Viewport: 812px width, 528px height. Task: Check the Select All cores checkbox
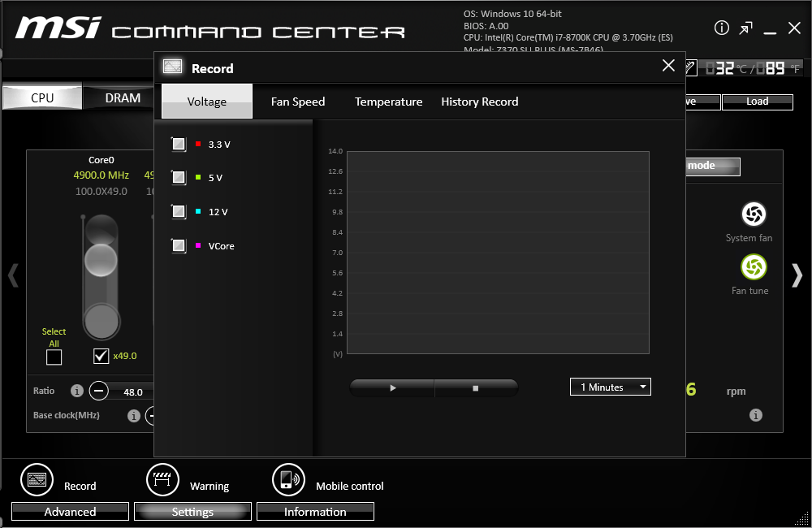pyautogui.click(x=54, y=357)
